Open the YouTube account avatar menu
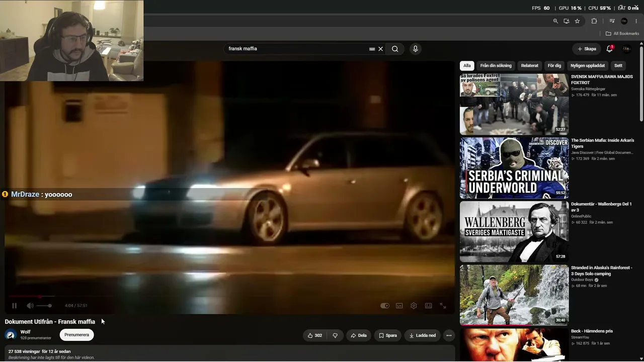 click(x=626, y=49)
